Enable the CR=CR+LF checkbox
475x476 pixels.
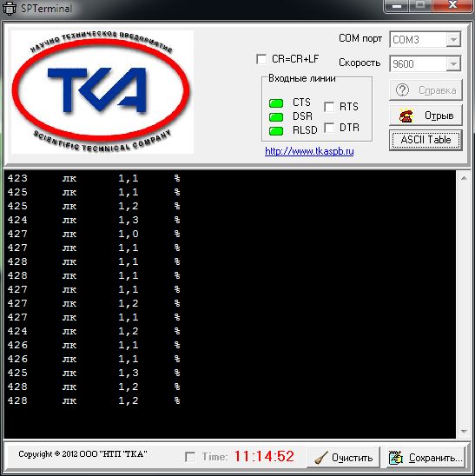(x=261, y=59)
